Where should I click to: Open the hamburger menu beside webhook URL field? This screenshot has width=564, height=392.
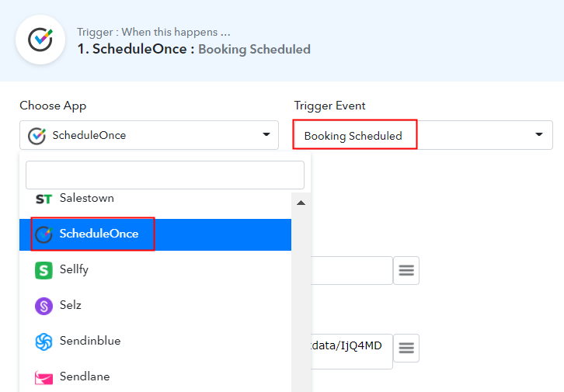406,348
